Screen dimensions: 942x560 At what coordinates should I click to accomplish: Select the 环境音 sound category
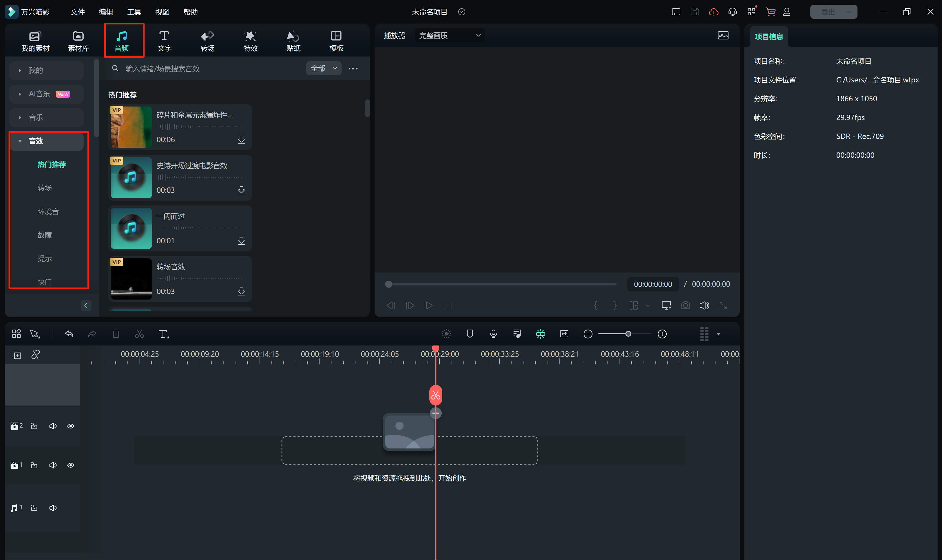pyautogui.click(x=48, y=211)
